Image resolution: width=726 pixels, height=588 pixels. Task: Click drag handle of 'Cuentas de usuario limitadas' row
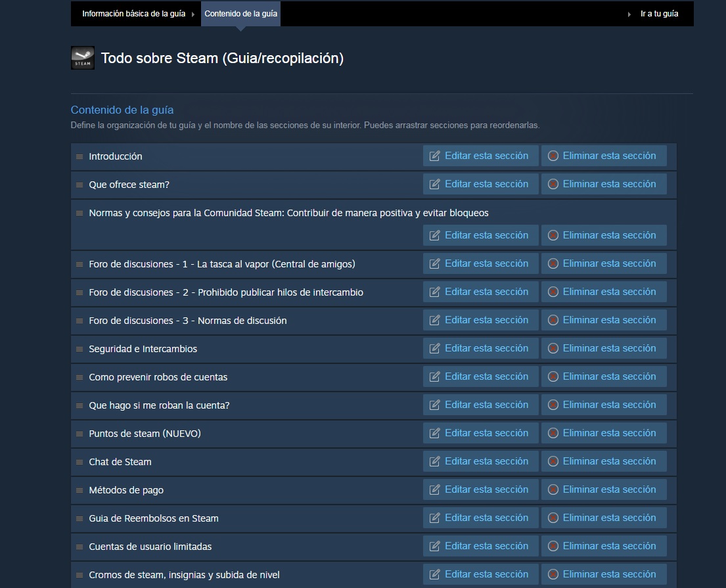click(79, 547)
